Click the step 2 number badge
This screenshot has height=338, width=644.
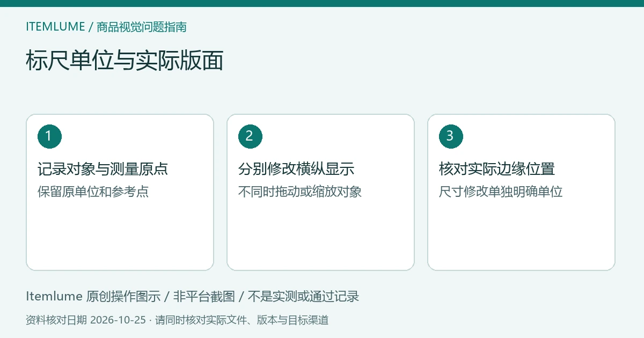point(250,136)
